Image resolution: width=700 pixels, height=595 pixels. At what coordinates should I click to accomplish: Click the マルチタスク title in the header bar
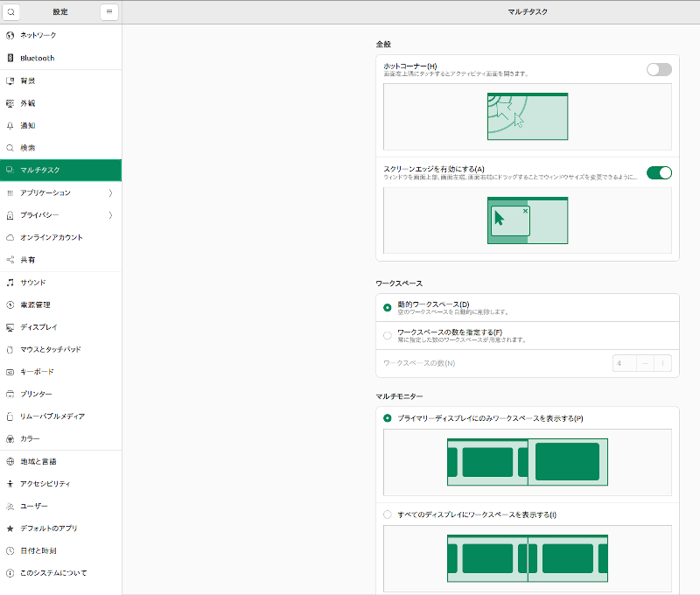(x=528, y=12)
